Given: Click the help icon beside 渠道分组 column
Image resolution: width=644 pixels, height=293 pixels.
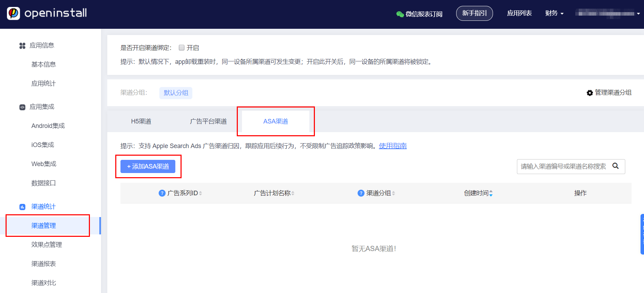Looking at the screenshot, I should click(x=361, y=193).
